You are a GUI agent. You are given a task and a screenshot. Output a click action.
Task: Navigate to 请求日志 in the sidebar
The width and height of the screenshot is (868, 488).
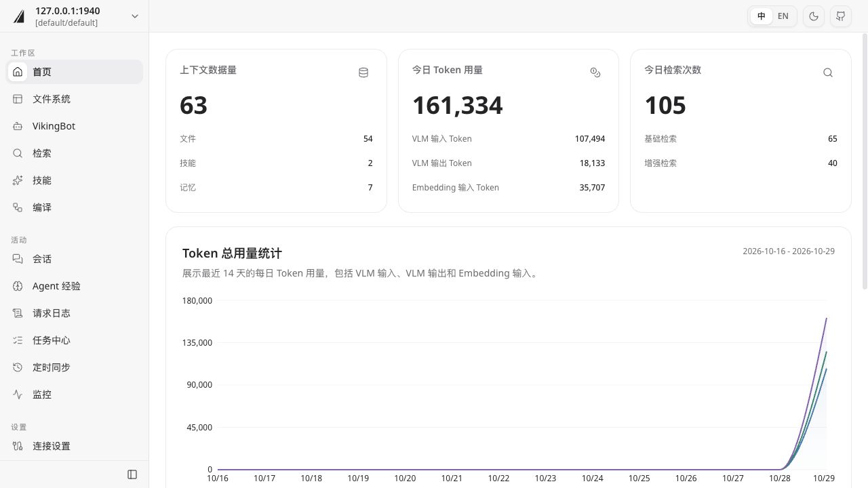(x=75, y=313)
